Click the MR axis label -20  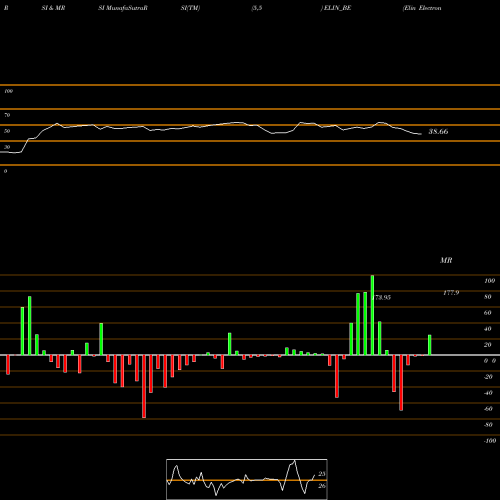point(488,377)
